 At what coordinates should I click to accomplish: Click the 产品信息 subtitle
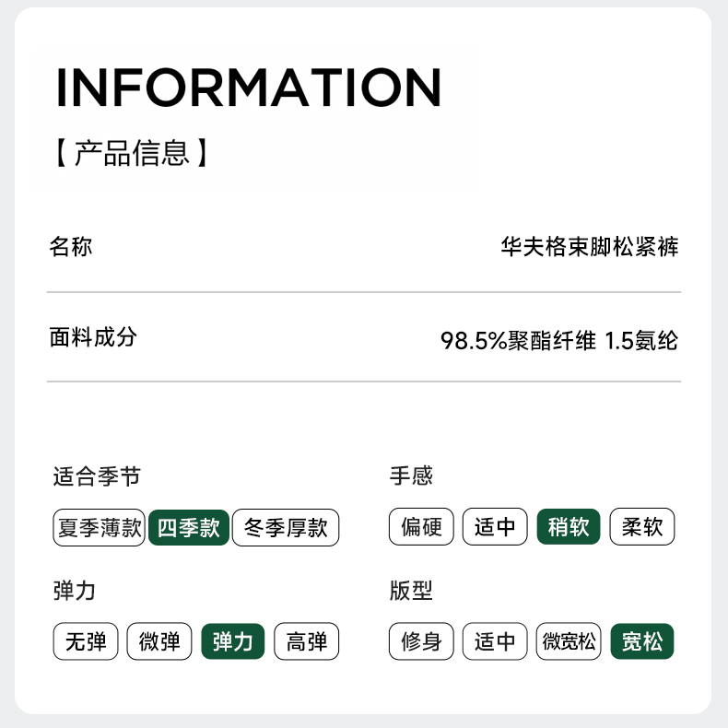pyautogui.click(x=131, y=152)
